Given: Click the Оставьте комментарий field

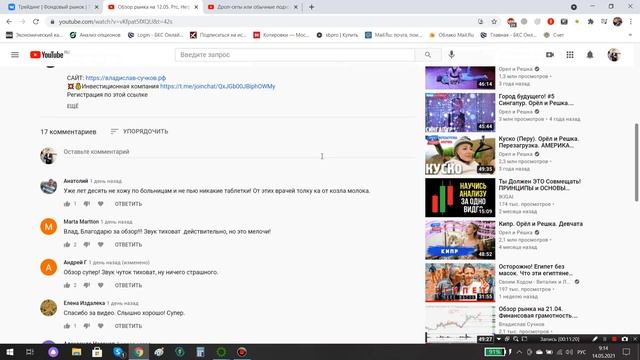Looking at the screenshot, I should tap(239, 152).
